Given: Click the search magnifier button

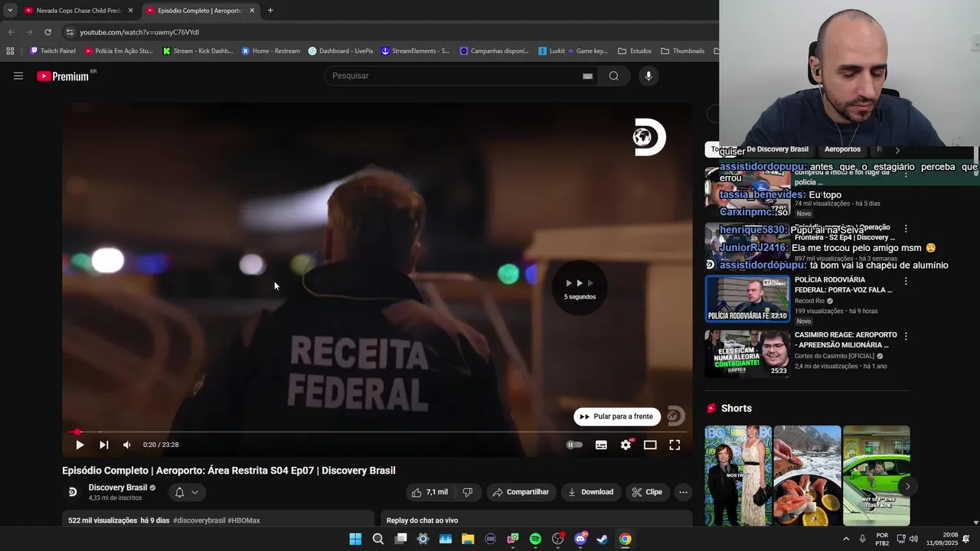Looking at the screenshot, I should click(x=613, y=76).
